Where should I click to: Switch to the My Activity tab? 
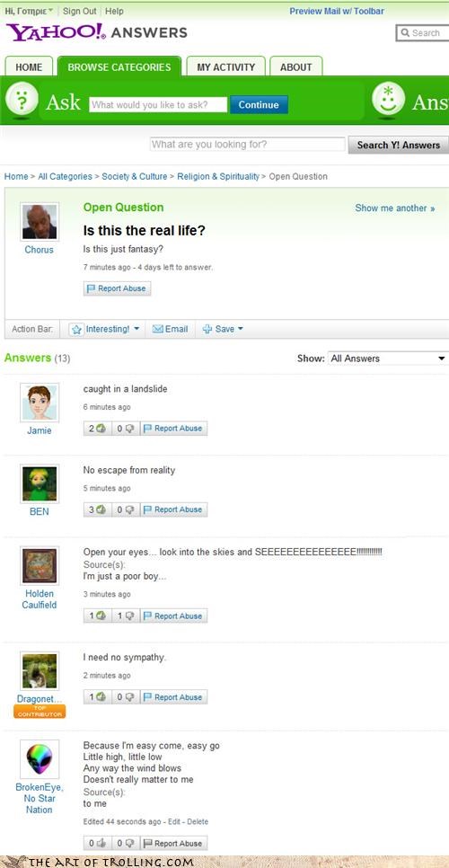tap(225, 67)
